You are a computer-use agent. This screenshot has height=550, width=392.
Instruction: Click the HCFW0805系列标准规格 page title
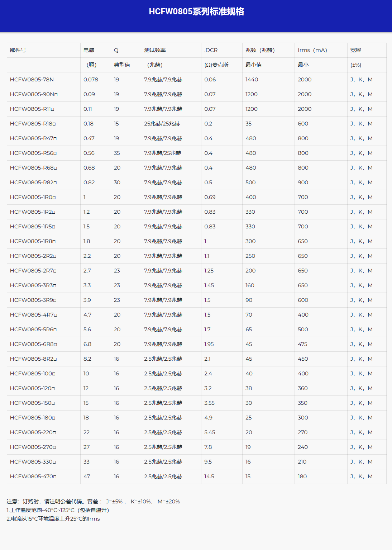click(196, 11)
